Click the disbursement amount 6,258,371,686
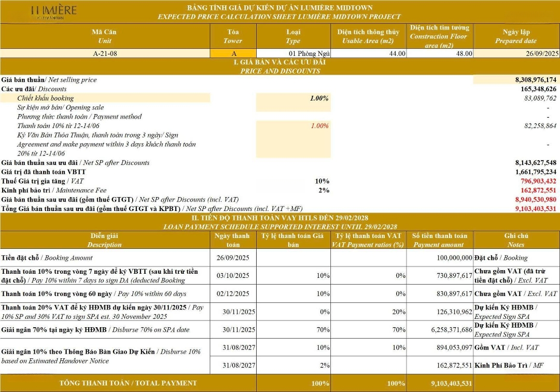This screenshot has width=560, height=392. point(440,330)
